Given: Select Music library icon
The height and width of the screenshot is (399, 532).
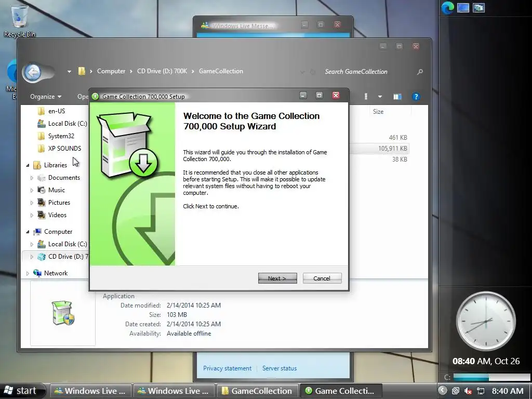Looking at the screenshot, I should click(x=42, y=190).
